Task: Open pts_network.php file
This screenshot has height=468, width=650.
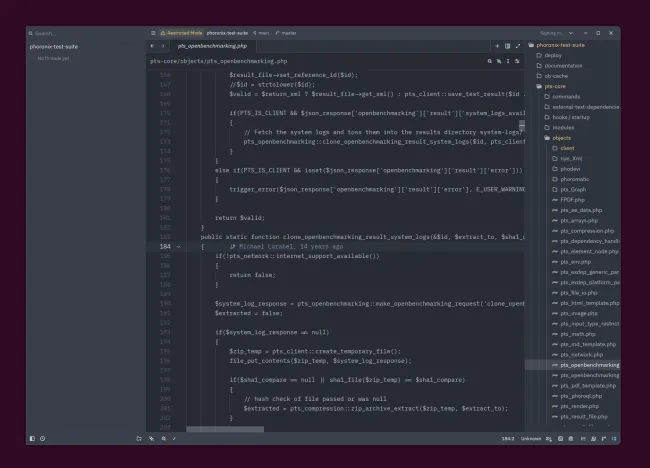Action: tap(577, 355)
